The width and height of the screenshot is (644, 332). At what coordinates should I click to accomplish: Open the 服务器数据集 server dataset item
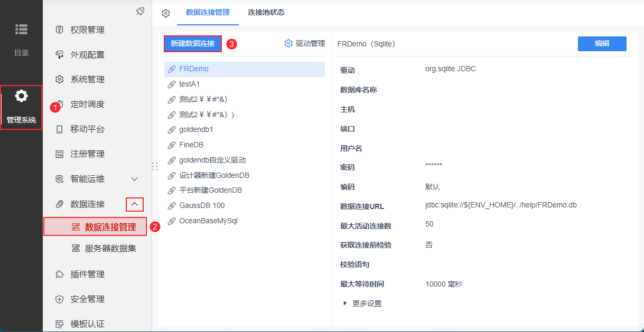[104, 248]
